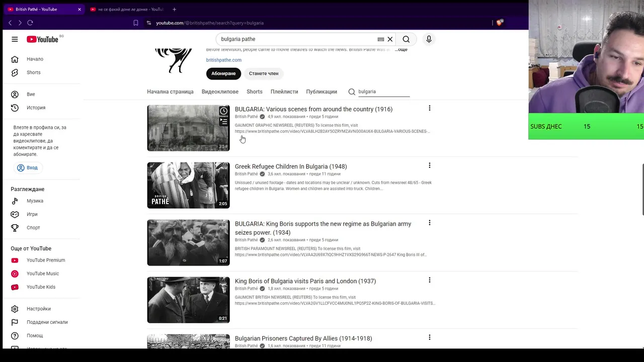
Task: Open thumbnail of Greek Refugee Children video
Action: click(188, 185)
